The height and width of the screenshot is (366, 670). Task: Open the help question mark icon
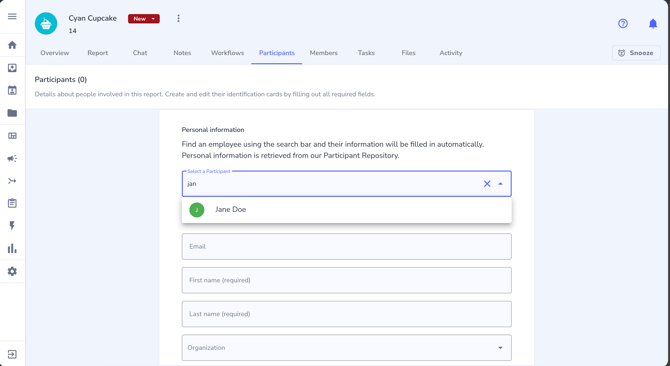pyautogui.click(x=623, y=23)
